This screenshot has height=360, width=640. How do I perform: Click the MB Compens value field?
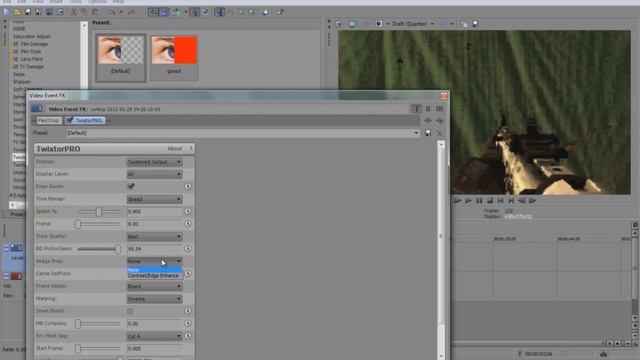154,324
